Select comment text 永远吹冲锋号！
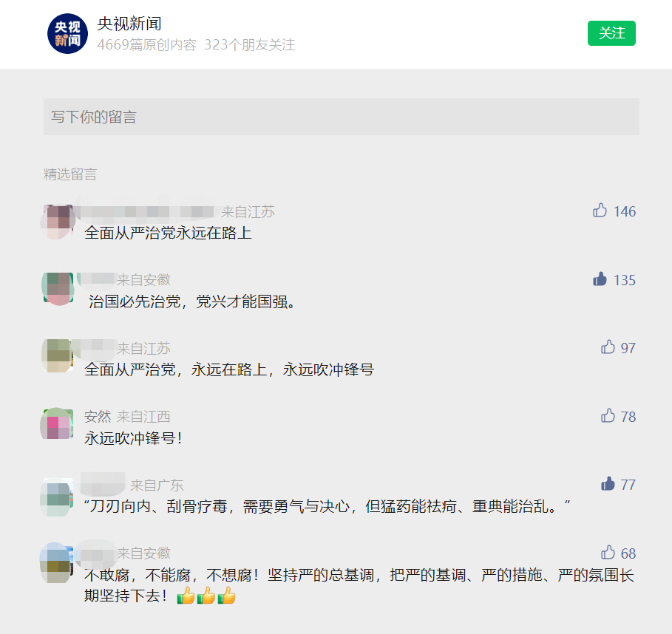The width and height of the screenshot is (672, 634). (x=133, y=438)
